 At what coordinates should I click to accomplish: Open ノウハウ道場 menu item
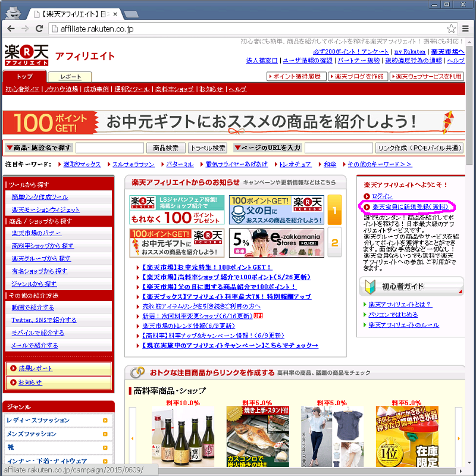61,89
